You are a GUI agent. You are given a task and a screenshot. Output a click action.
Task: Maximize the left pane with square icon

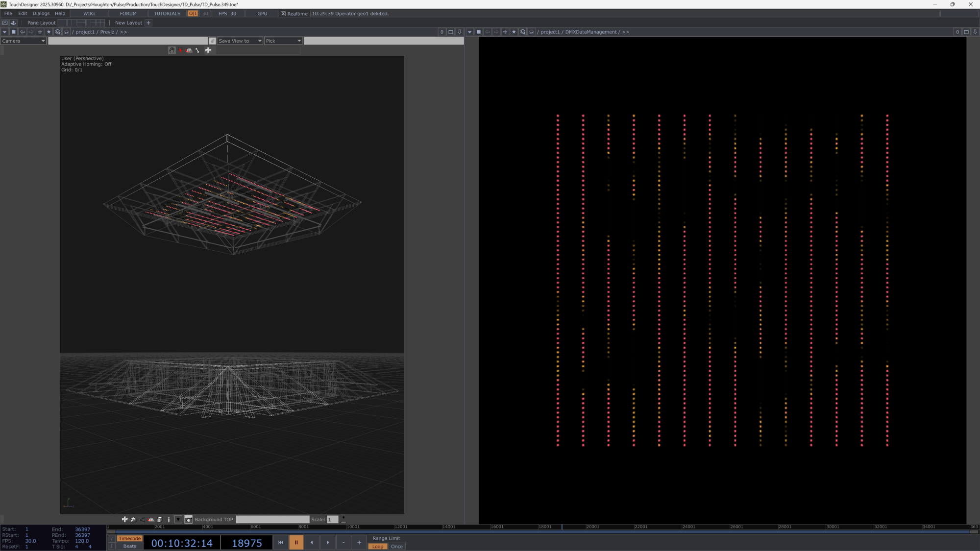pyautogui.click(x=450, y=32)
